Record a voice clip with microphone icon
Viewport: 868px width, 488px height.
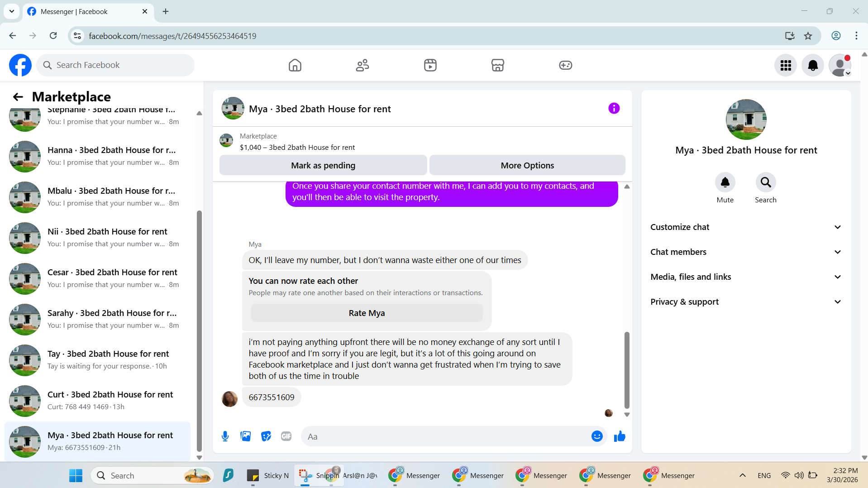[x=225, y=436]
